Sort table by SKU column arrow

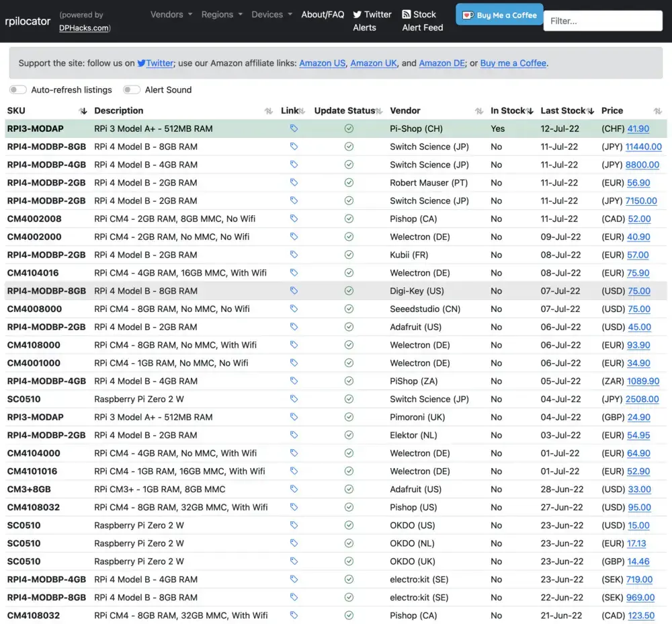83,111
